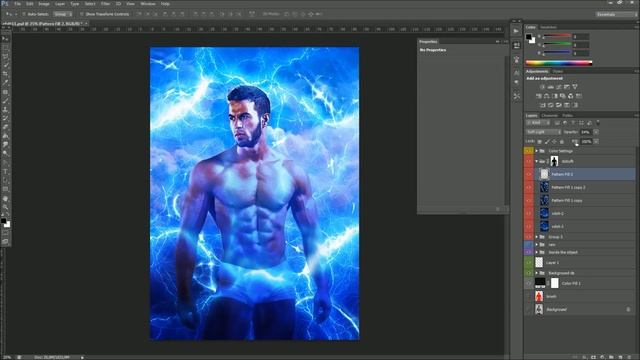The height and width of the screenshot is (360, 640).
Task: Click the Color Fill 1 layer mask
Action: (554, 283)
